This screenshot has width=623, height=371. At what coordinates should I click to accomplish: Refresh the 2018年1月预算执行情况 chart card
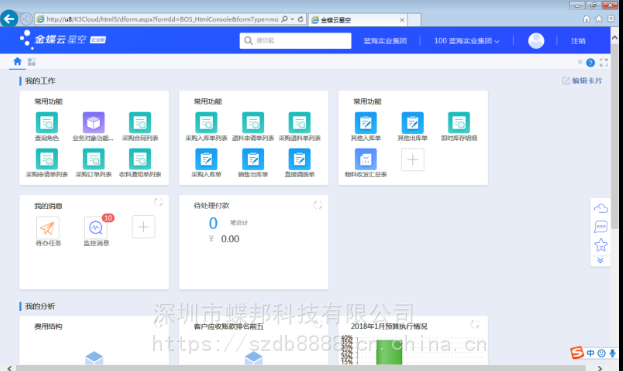(474, 324)
